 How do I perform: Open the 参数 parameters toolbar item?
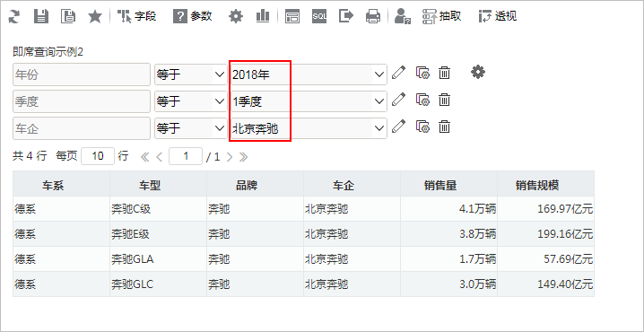pos(193,16)
